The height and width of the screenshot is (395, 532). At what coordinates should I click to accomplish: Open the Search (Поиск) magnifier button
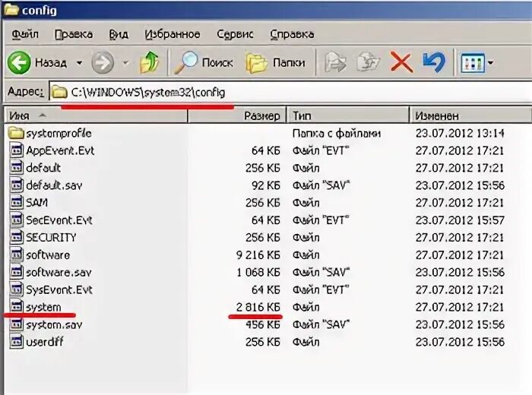pos(204,62)
